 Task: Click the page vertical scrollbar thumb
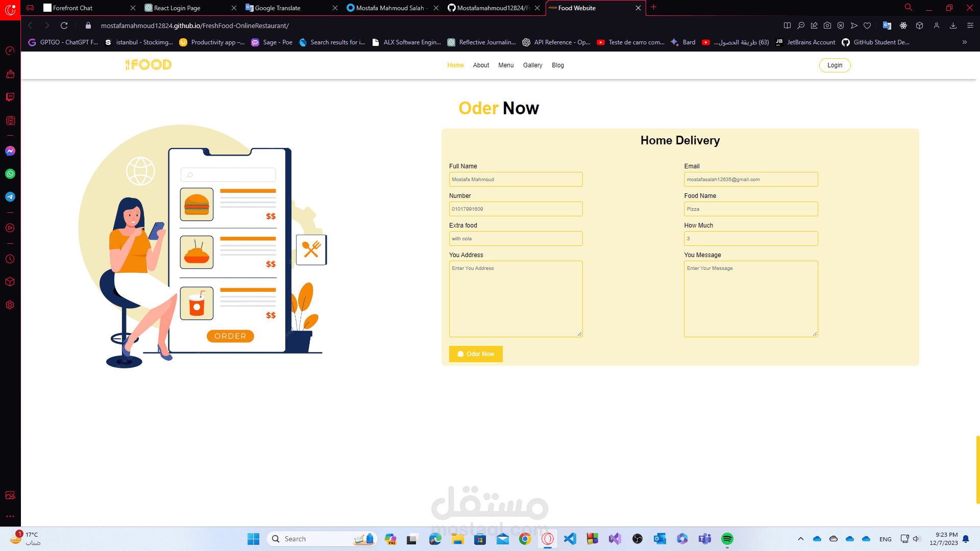977,469
